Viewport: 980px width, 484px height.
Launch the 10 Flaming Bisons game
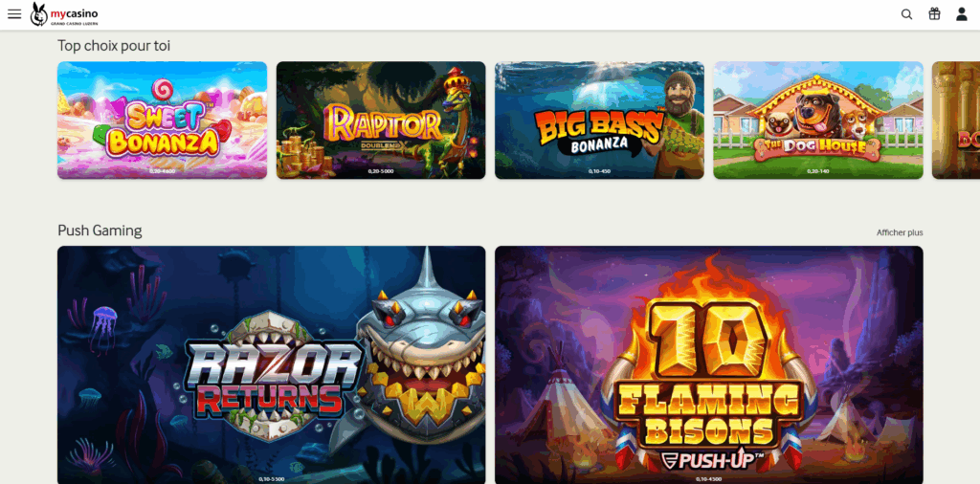[709, 364]
